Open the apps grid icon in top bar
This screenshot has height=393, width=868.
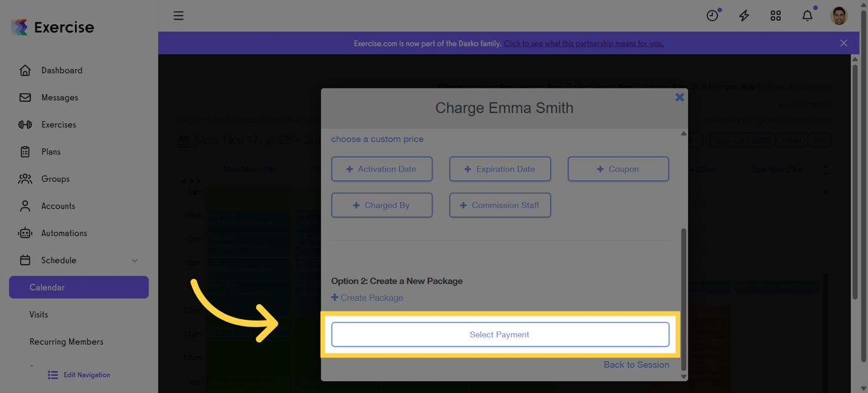775,15
